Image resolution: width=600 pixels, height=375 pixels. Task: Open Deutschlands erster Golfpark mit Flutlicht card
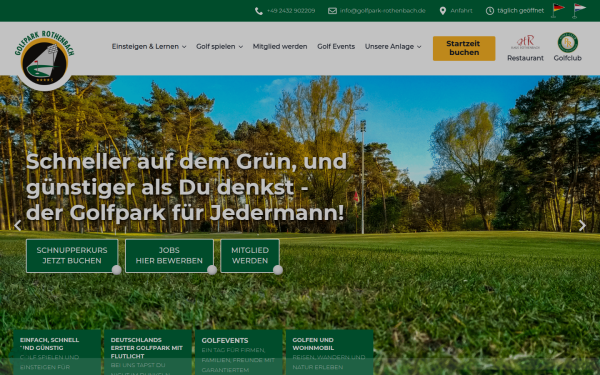(x=148, y=352)
